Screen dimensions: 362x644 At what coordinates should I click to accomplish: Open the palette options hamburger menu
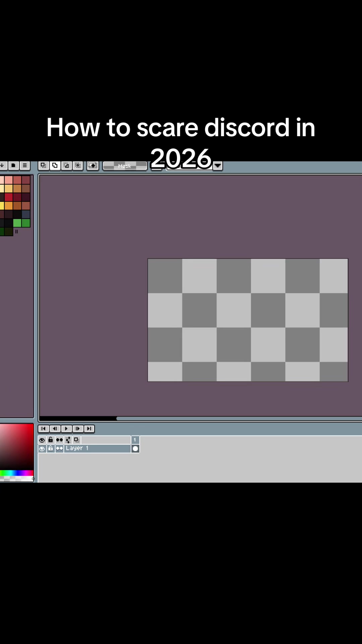(x=24, y=165)
